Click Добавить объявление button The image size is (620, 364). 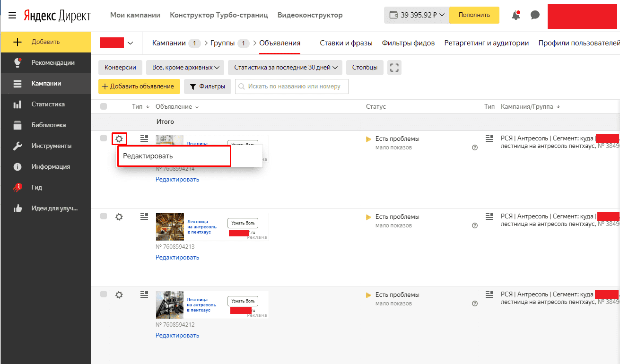tap(139, 87)
